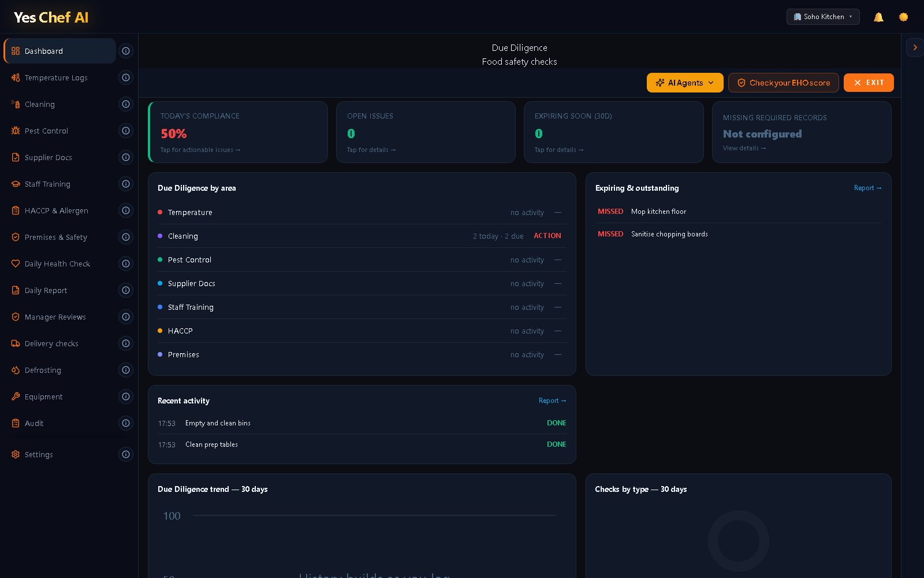This screenshot has width=924, height=578.
Task: Open Dashboard in the sidebar
Action: 60,51
